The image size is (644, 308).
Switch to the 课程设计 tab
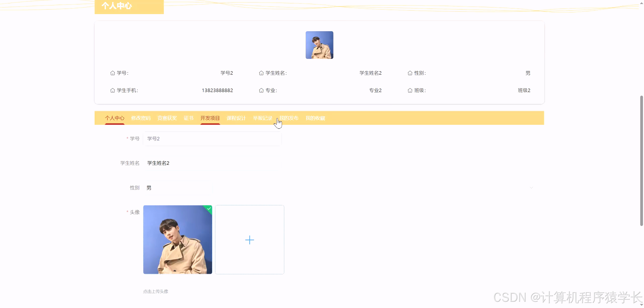point(236,118)
